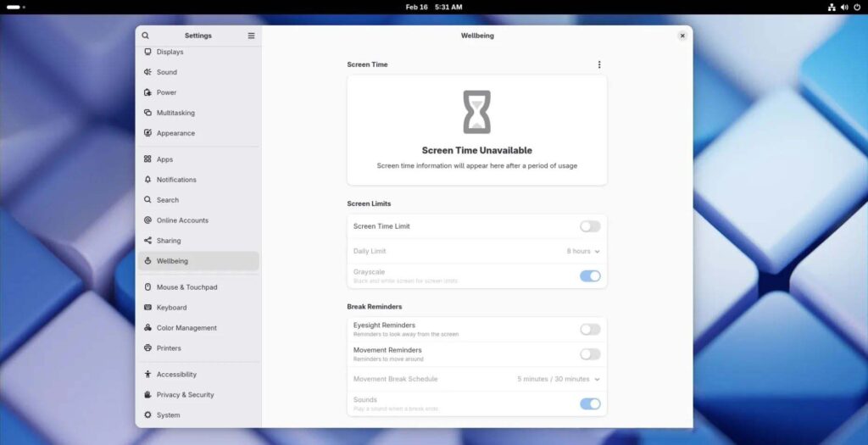
Task: Turn on Eyesight Reminders
Action: click(590, 330)
